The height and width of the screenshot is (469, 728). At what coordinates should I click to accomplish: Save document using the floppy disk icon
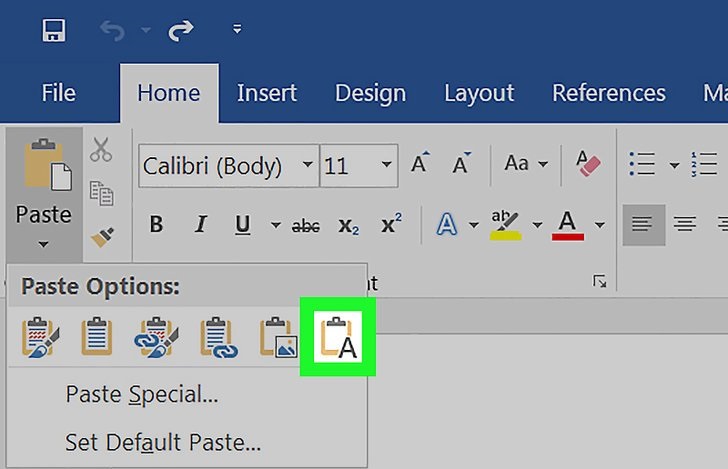tap(54, 30)
